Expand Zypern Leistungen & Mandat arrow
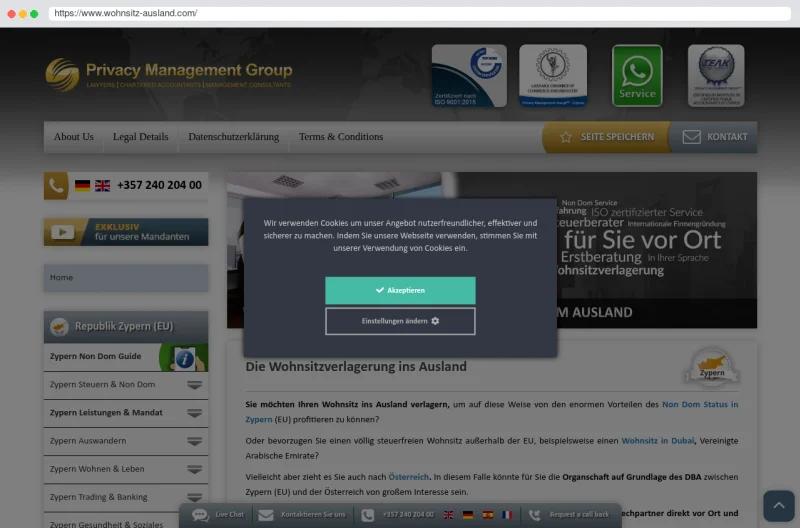 pos(194,413)
